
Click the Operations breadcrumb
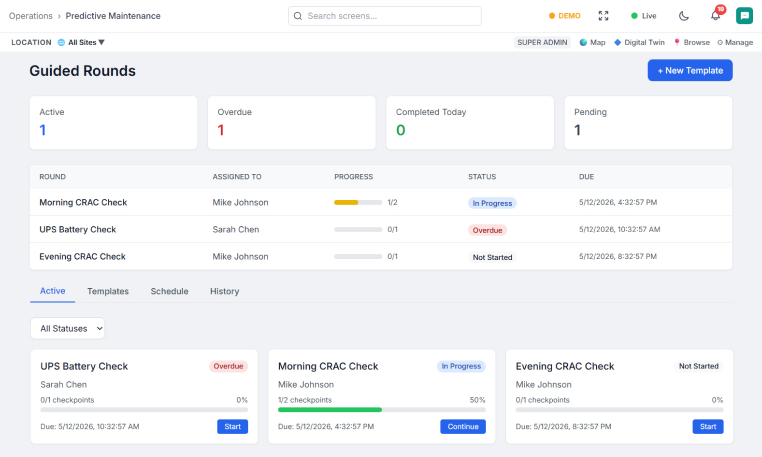pyautogui.click(x=31, y=16)
